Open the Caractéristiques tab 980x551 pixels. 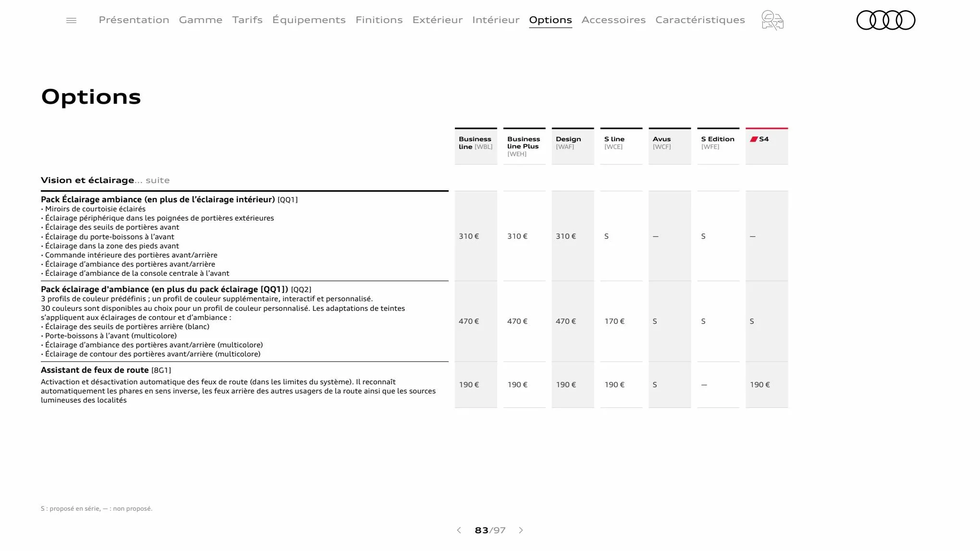(700, 20)
